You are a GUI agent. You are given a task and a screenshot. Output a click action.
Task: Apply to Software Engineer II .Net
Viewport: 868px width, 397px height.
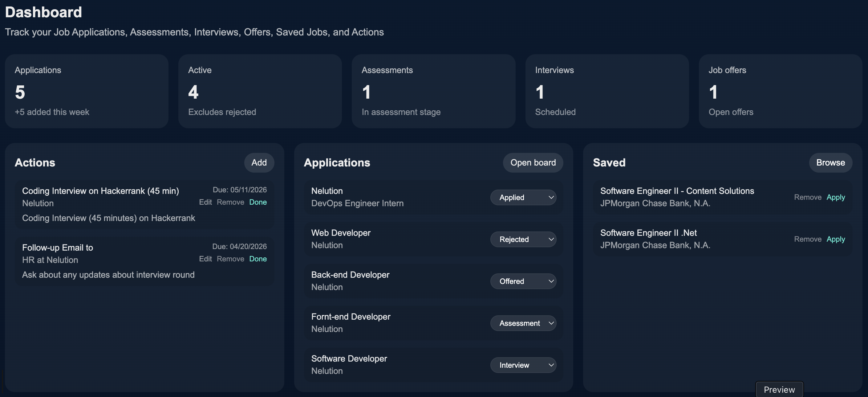(x=835, y=239)
